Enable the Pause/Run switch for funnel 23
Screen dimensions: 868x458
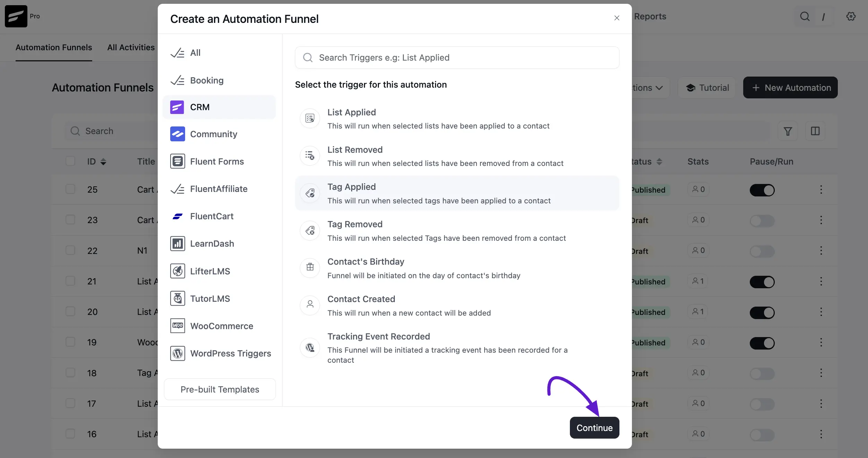762,221
